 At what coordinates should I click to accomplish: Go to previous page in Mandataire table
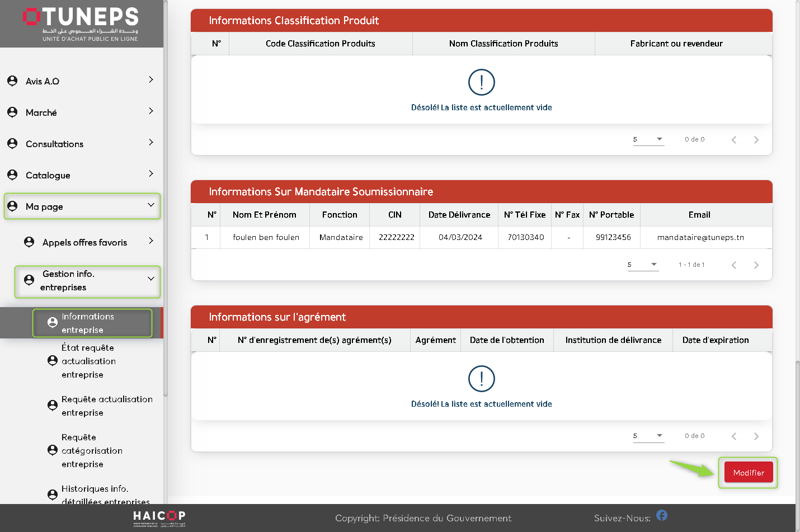[733, 265]
